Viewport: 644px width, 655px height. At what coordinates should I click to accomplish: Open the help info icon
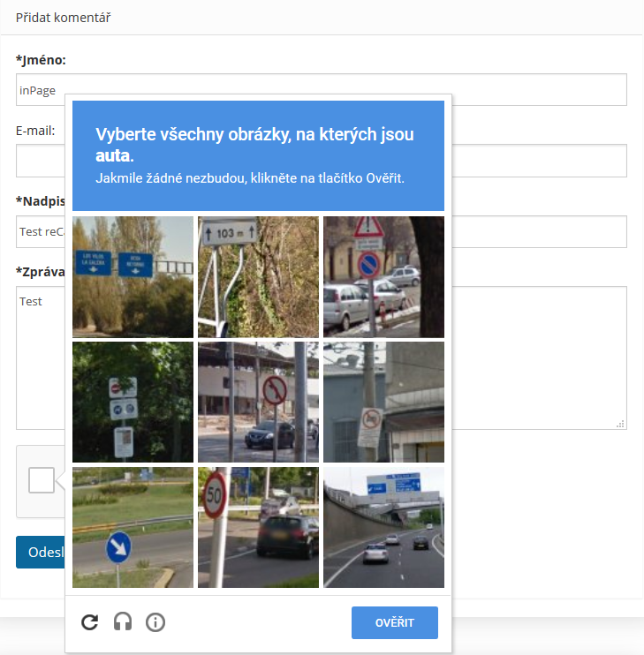pyautogui.click(x=155, y=622)
